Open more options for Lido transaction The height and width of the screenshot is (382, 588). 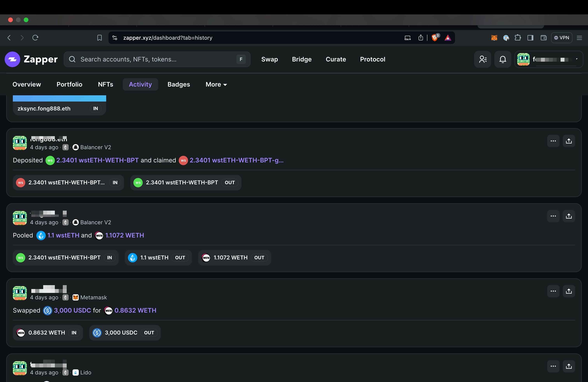(553, 366)
